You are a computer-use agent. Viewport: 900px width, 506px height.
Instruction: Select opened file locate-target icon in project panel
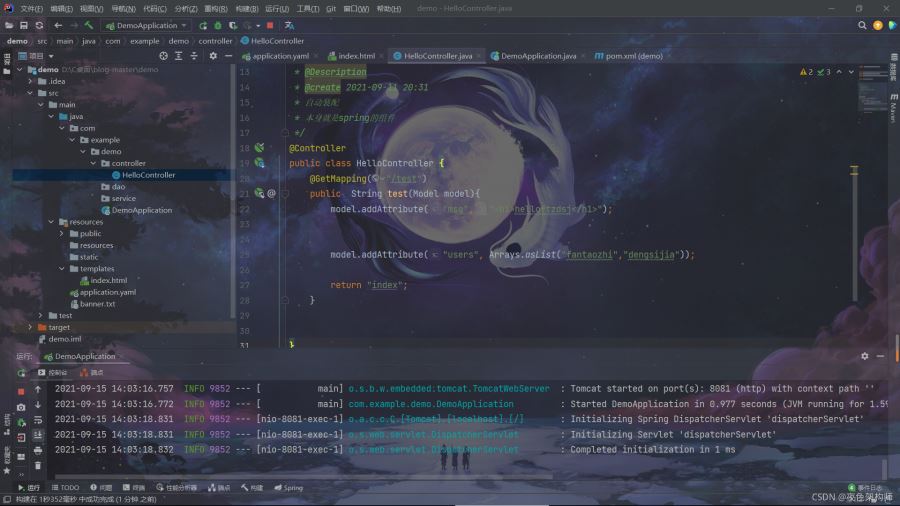164,56
